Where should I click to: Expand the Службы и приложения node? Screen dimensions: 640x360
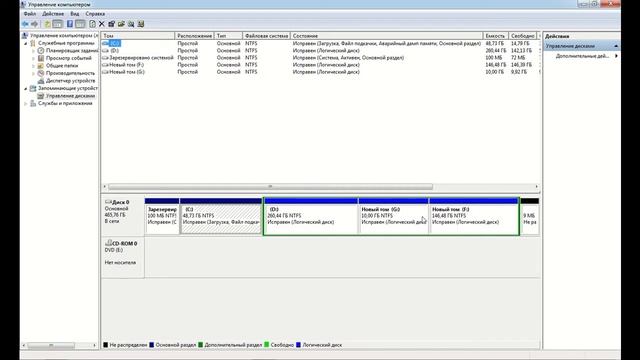click(x=26, y=104)
